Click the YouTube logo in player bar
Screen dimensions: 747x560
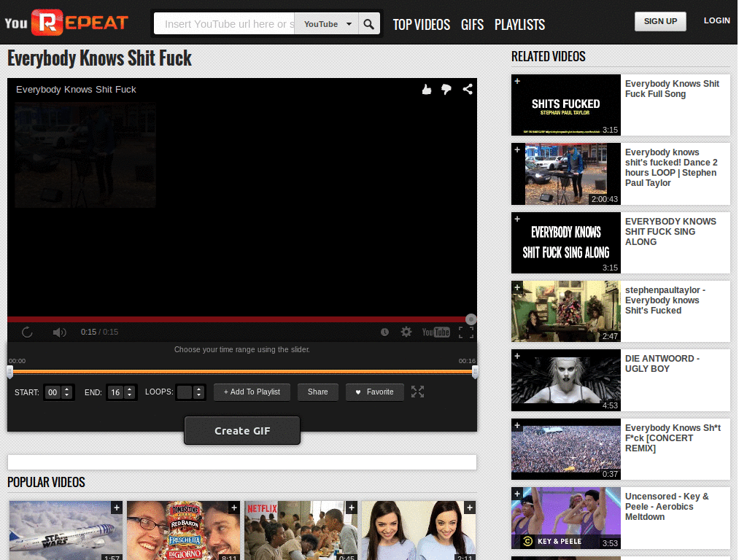[436, 332]
